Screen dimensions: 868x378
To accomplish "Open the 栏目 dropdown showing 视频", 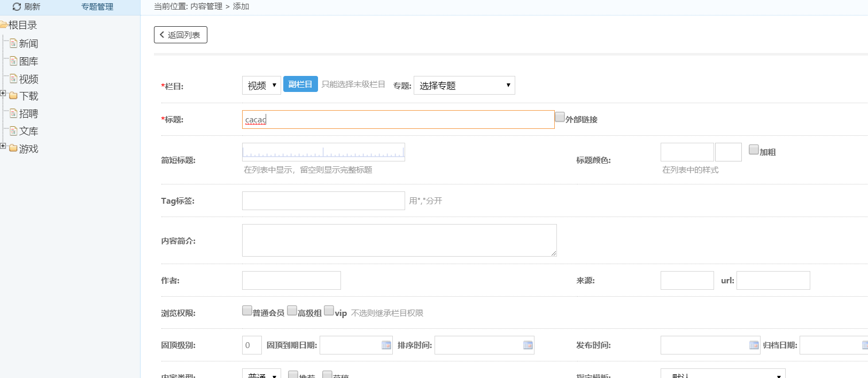I will tap(261, 86).
